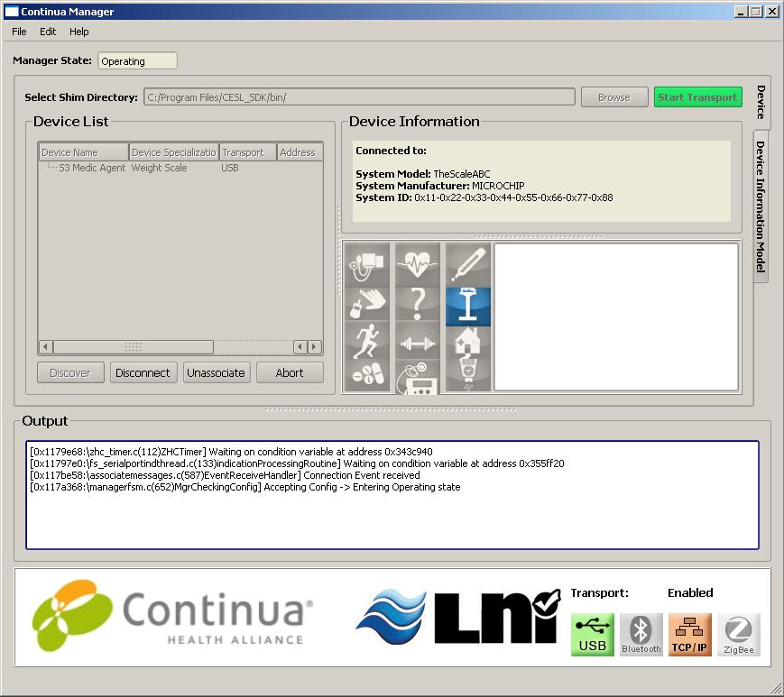Close the Continua Manager window
The width and height of the screenshot is (784, 697).
coord(772,12)
